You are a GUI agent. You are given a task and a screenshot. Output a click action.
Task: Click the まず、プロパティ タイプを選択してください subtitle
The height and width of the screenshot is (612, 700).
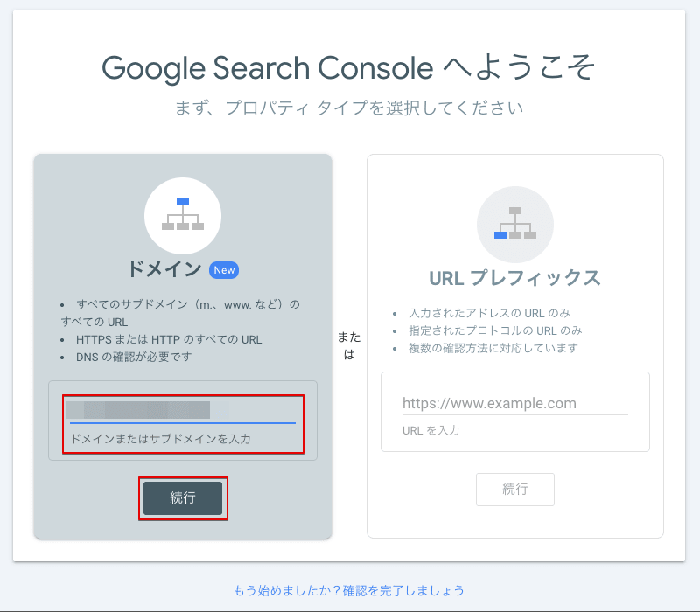pos(348,108)
